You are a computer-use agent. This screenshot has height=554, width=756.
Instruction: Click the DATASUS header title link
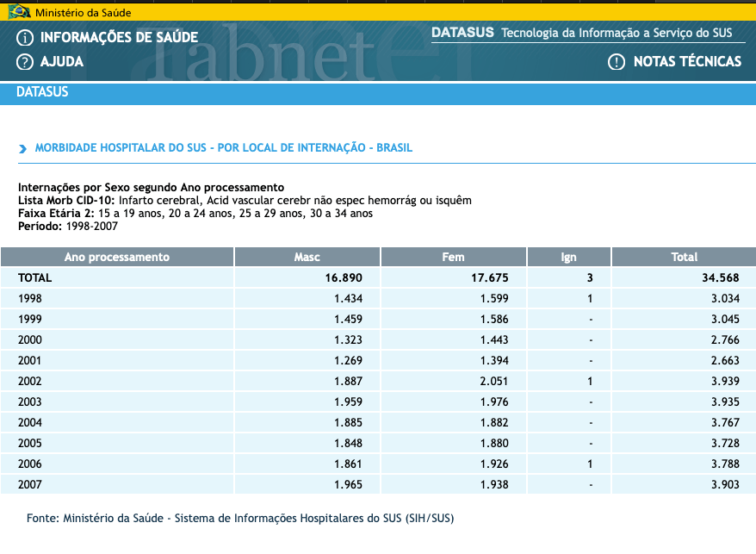(463, 33)
